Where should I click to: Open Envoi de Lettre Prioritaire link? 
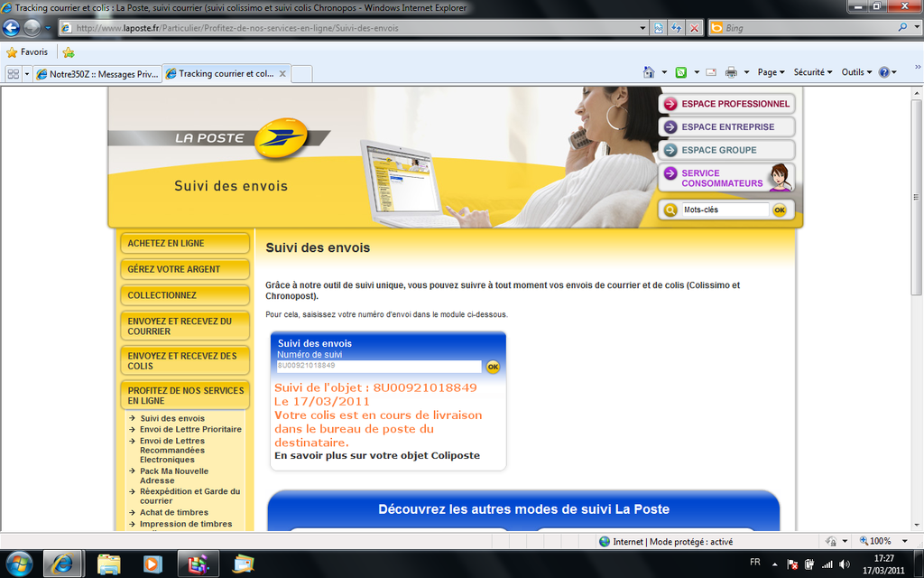190,429
